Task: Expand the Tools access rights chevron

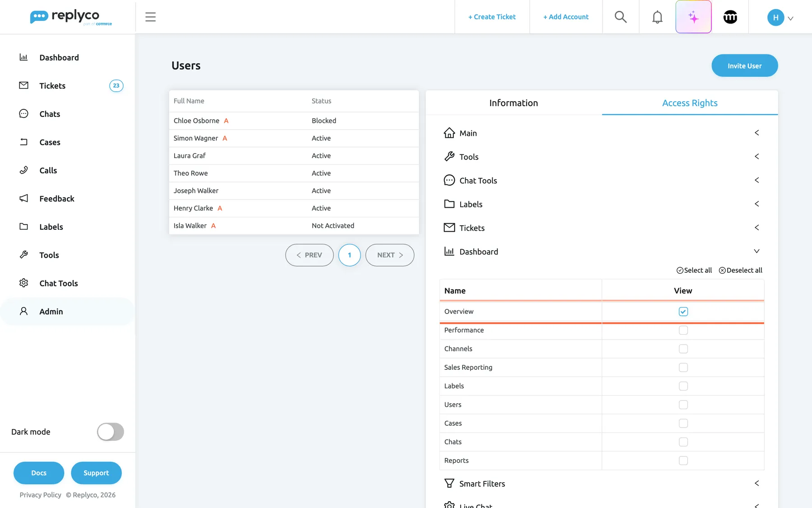Action: [757, 157]
